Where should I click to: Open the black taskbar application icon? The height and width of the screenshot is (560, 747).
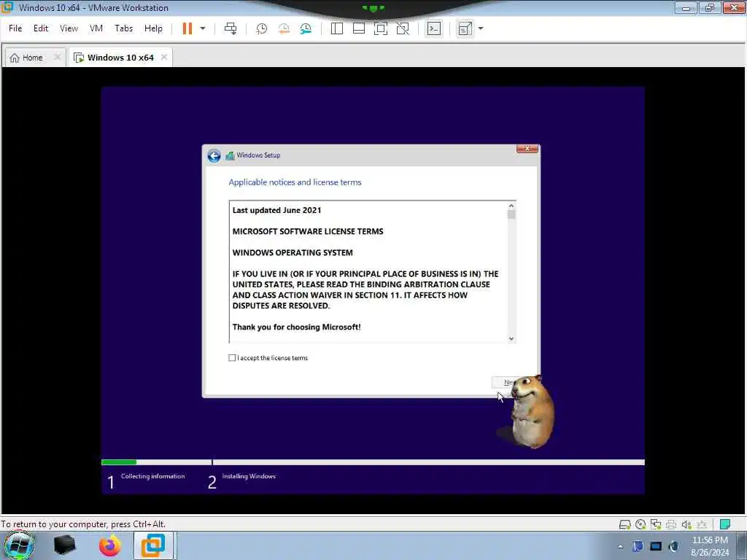point(65,545)
